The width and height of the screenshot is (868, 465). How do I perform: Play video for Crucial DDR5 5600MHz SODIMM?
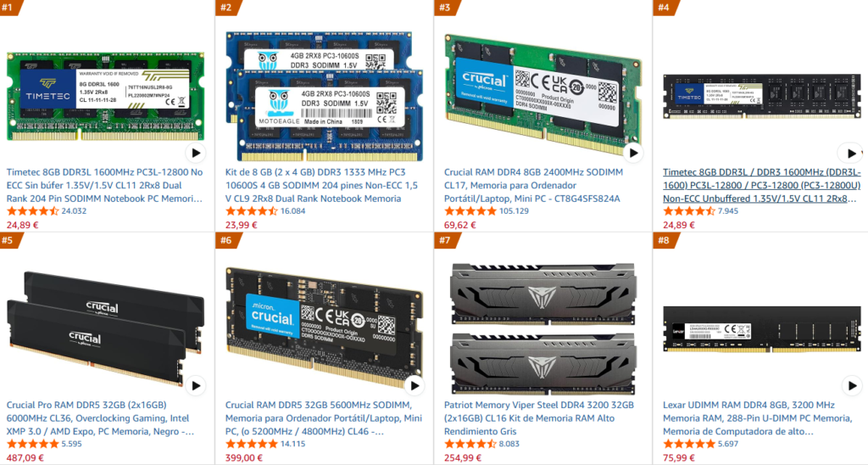(415, 386)
